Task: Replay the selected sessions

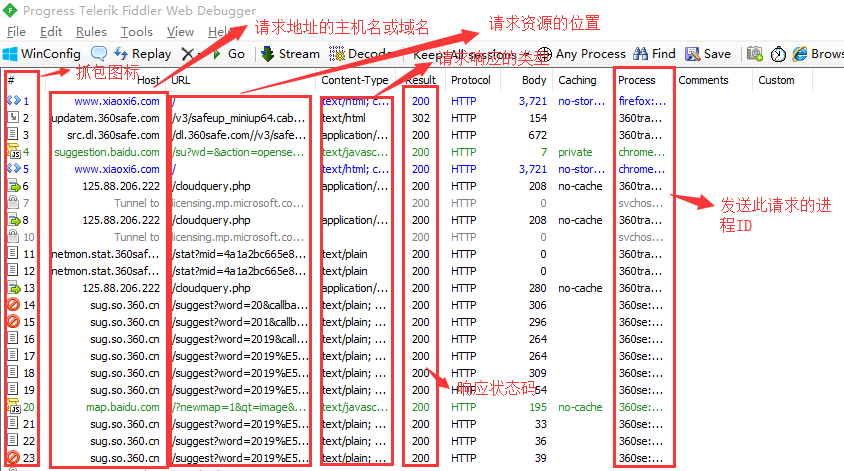Action: tap(143, 54)
